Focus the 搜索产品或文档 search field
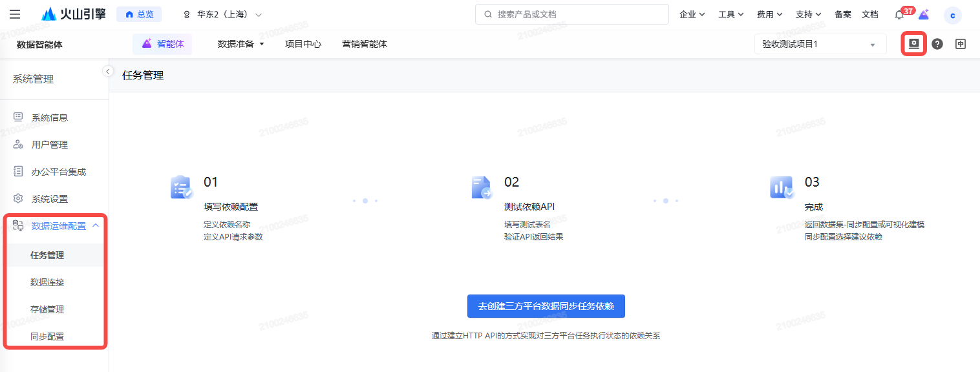 (571, 14)
